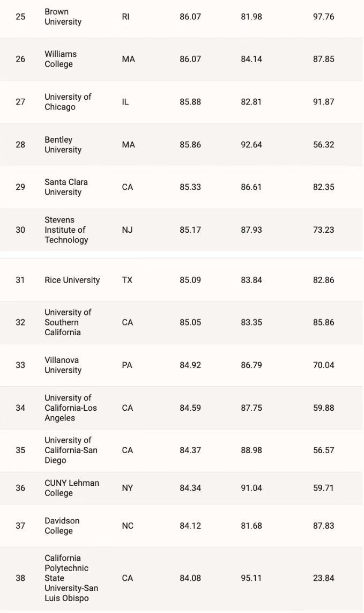This screenshot has height=613, width=364.
Task: Select University of Chicago in the table
Action: pos(68,102)
